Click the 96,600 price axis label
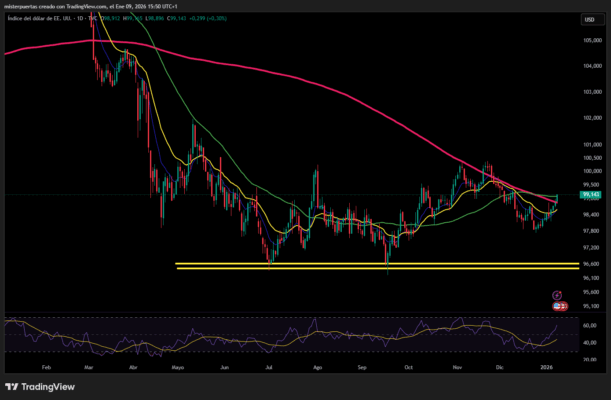611x400 pixels. (x=591, y=265)
